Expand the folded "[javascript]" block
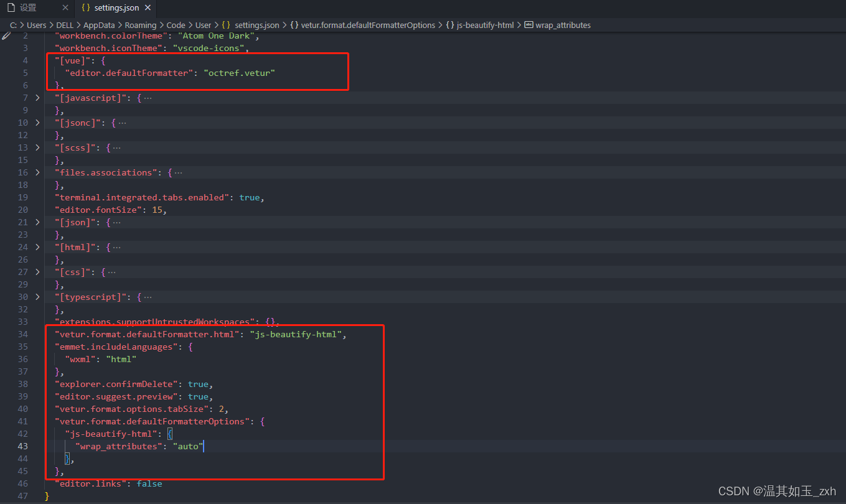This screenshot has height=504, width=846. (x=37, y=98)
